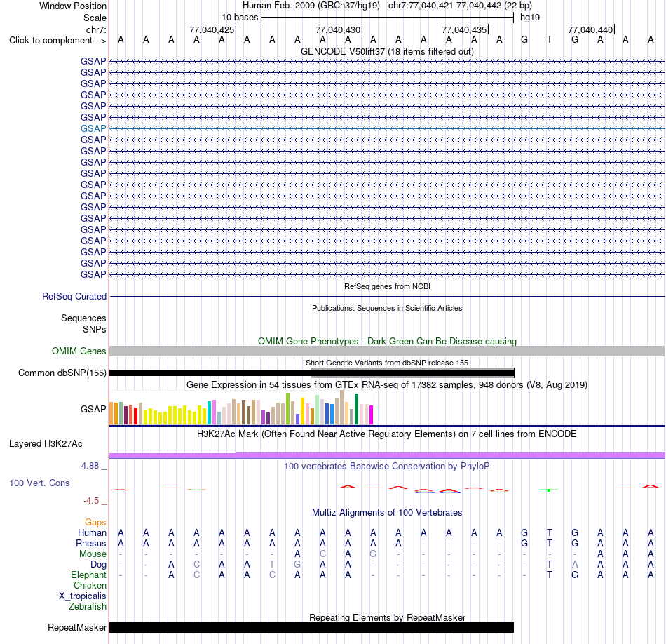The image size is (666, 644).
Task: Click the Gaps label in Multiz track
Action: coord(95,523)
